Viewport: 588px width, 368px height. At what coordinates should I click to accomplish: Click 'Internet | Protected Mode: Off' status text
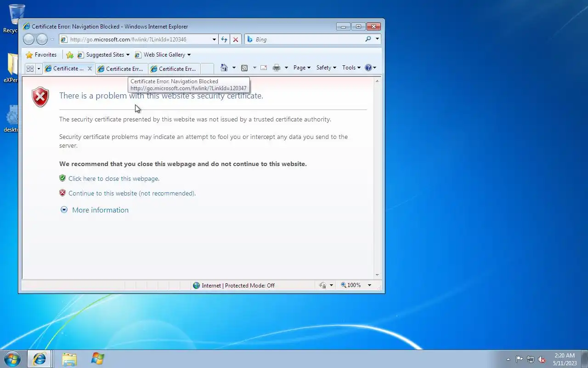click(x=238, y=286)
